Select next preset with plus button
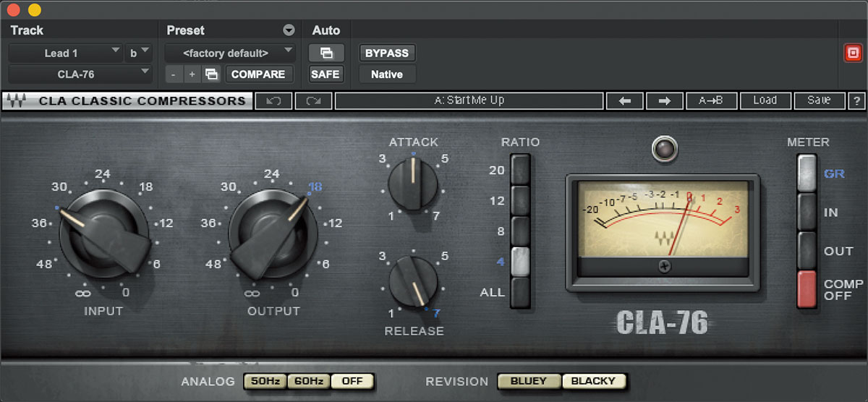Viewport: 868px width, 402px height. [192, 74]
